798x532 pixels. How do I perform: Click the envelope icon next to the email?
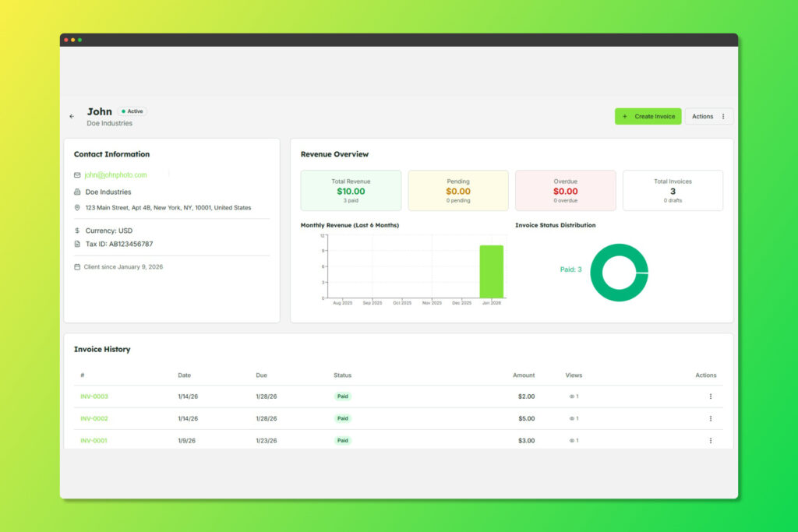coord(77,175)
